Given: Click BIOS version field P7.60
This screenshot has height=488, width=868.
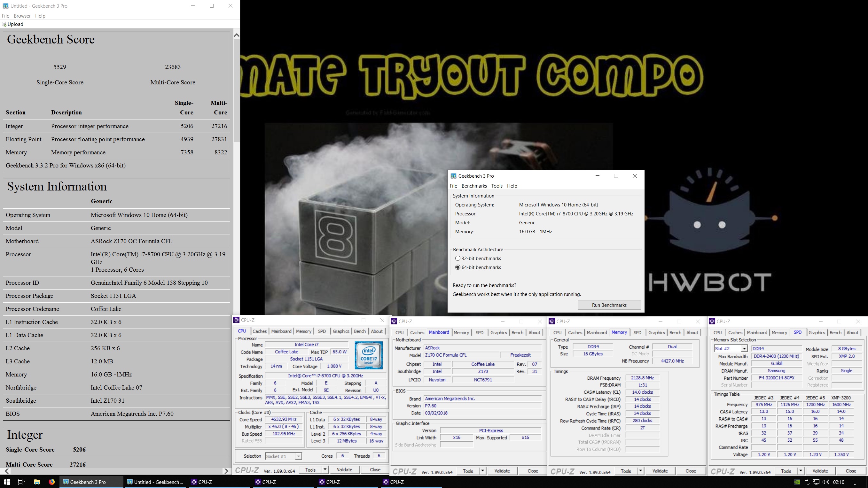Looking at the screenshot, I should click(482, 406).
